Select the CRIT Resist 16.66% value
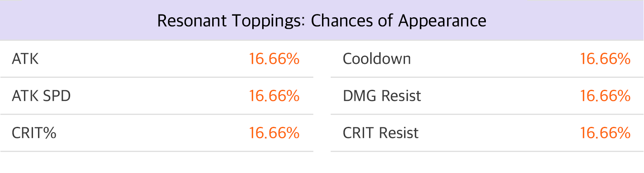 coord(605,133)
